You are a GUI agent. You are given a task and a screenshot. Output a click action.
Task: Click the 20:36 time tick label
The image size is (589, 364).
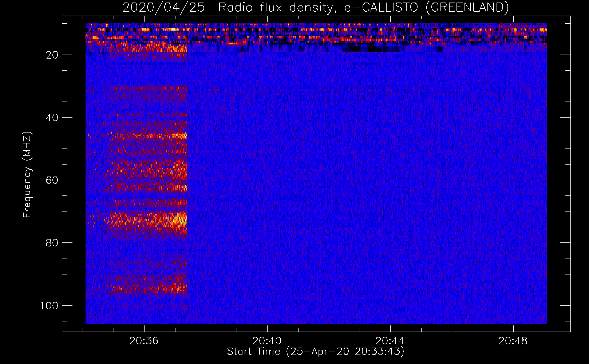144,341
